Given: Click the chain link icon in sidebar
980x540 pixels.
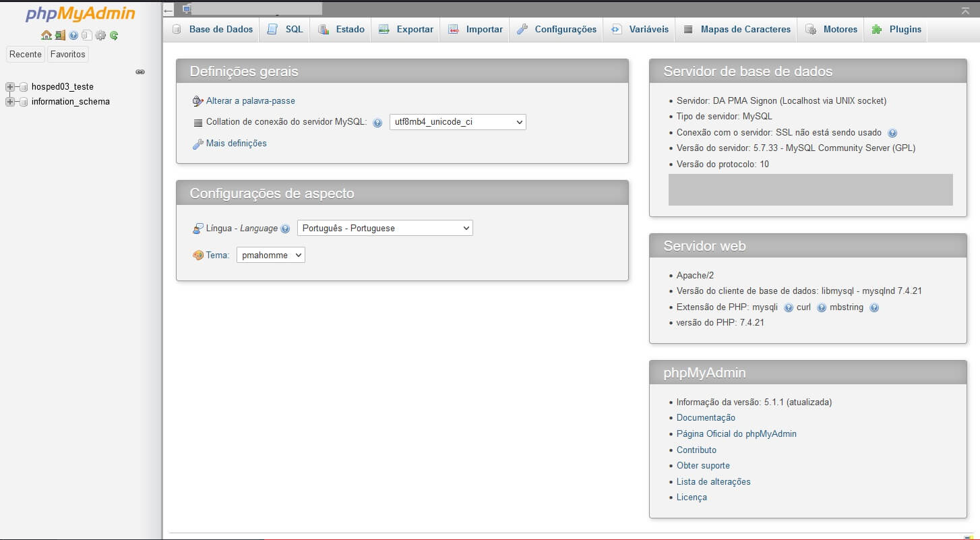Looking at the screenshot, I should 140,71.
